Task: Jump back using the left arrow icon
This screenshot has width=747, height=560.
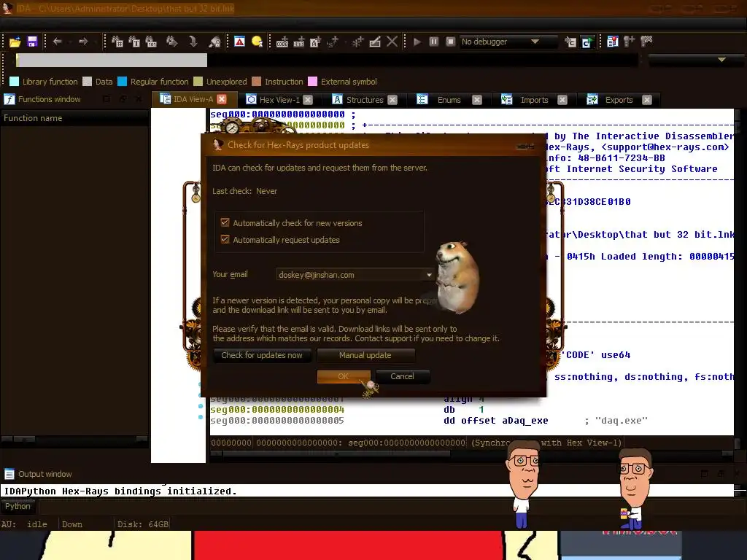Action: 57,42
